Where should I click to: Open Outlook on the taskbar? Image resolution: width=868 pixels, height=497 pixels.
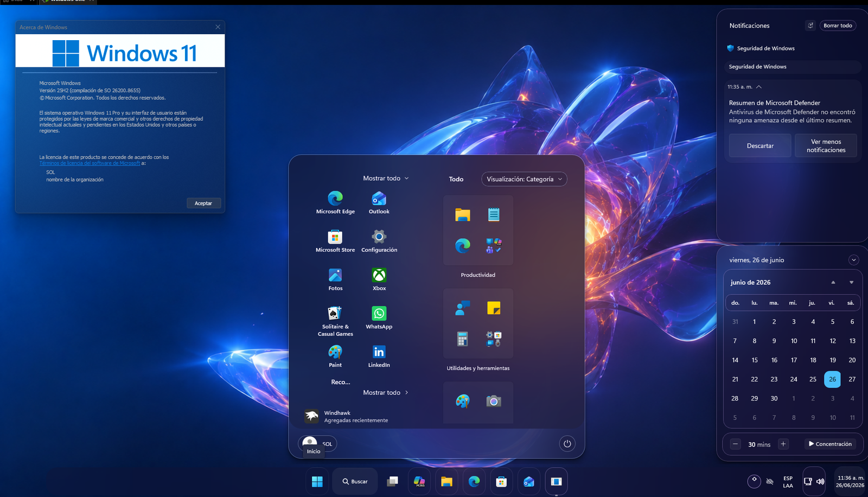click(529, 481)
